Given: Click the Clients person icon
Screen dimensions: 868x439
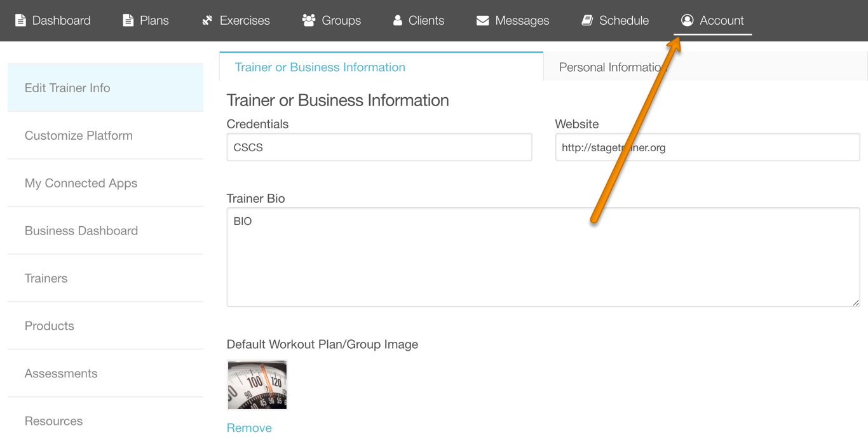Looking at the screenshot, I should 398,20.
